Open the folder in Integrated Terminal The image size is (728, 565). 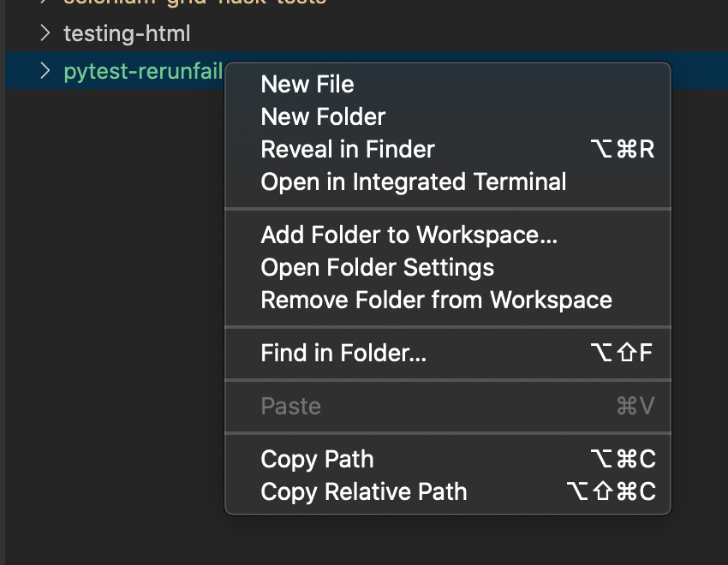click(x=414, y=181)
